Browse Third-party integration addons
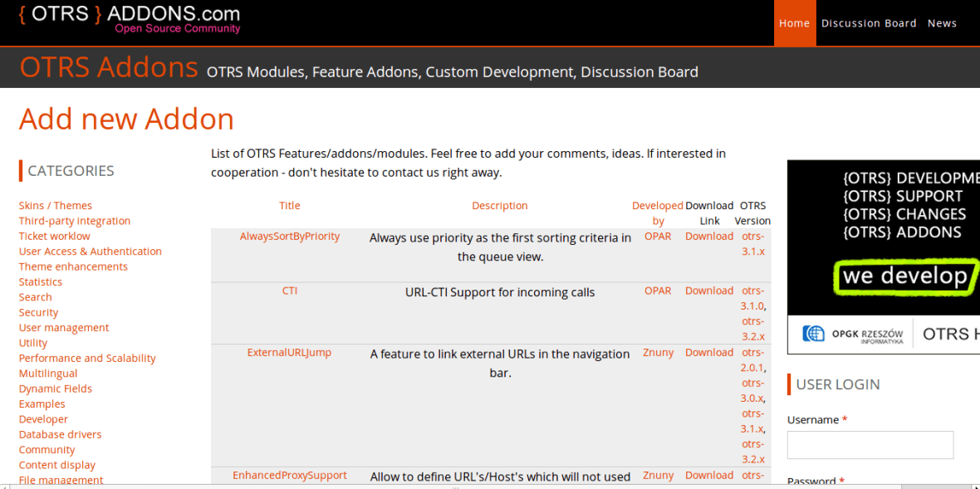 coord(74,220)
